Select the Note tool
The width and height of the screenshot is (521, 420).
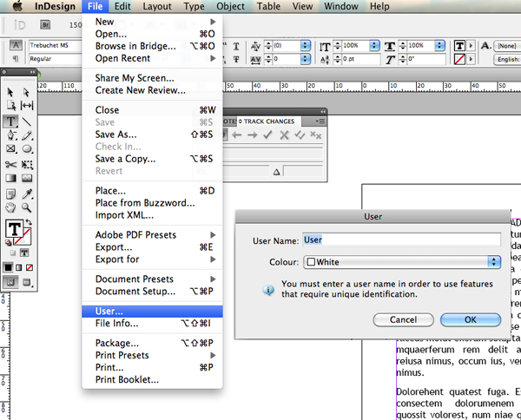pos(11,194)
